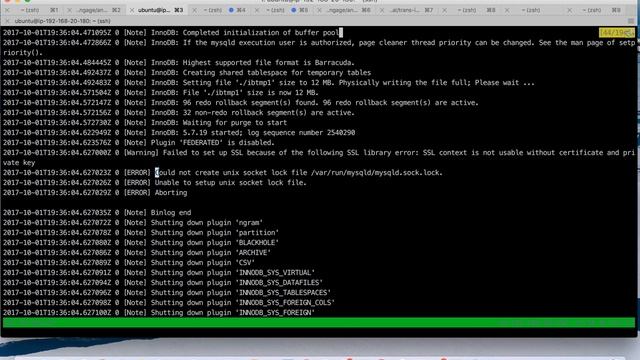This screenshot has width=640, height=360.
Task: Click '5.7.19 started; log sequence number' line
Action: click(179, 133)
